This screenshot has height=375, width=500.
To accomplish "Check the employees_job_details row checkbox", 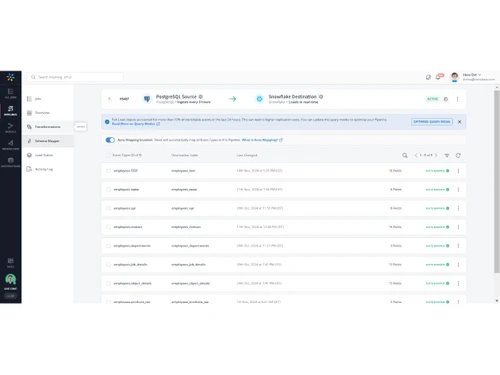I will [108, 264].
